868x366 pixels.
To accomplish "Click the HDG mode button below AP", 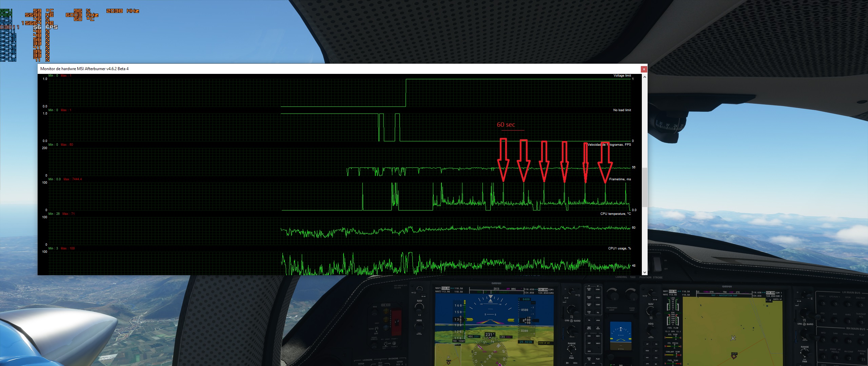I will (x=647, y=351).
